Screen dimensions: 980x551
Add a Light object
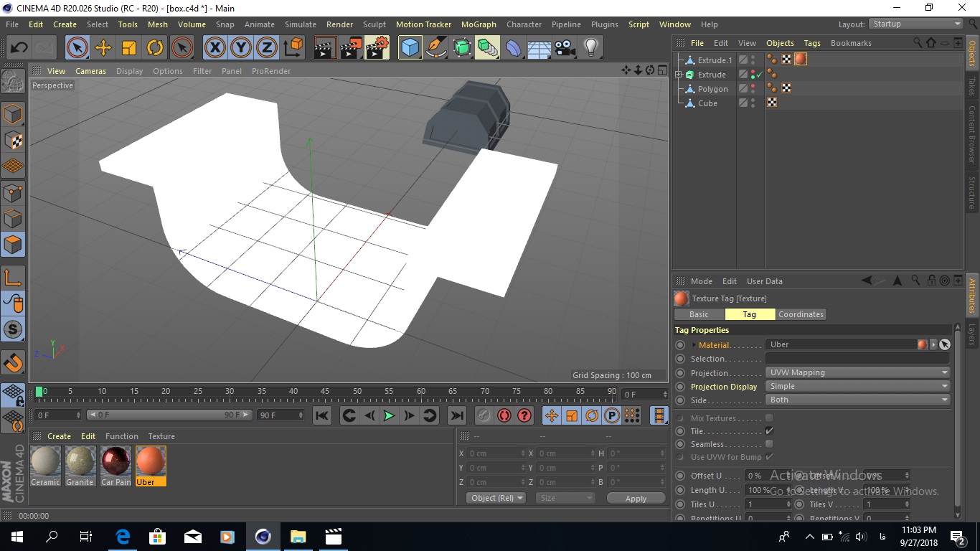[590, 48]
